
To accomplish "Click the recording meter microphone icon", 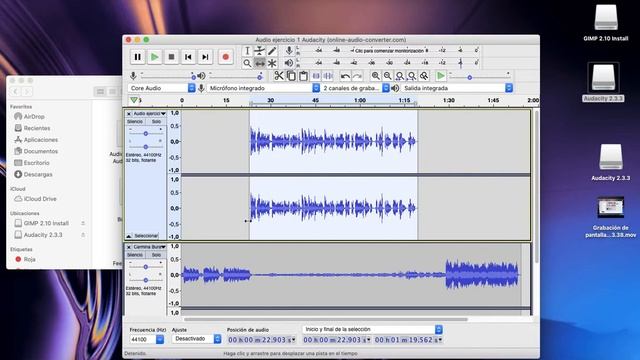I will pos(289,51).
